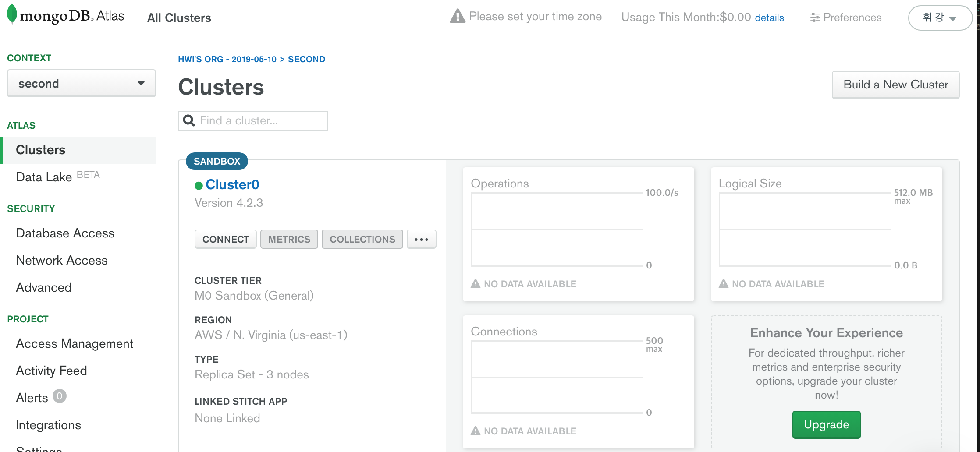Click the '500 max' connections label
This screenshot has width=980, height=452.
pos(654,344)
